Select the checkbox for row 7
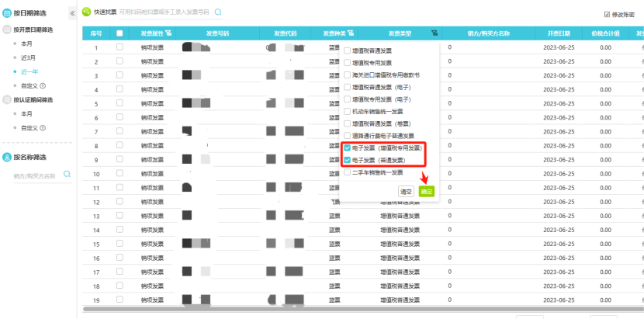Image resolution: width=644 pixels, height=319 pixels. (119, 131)
